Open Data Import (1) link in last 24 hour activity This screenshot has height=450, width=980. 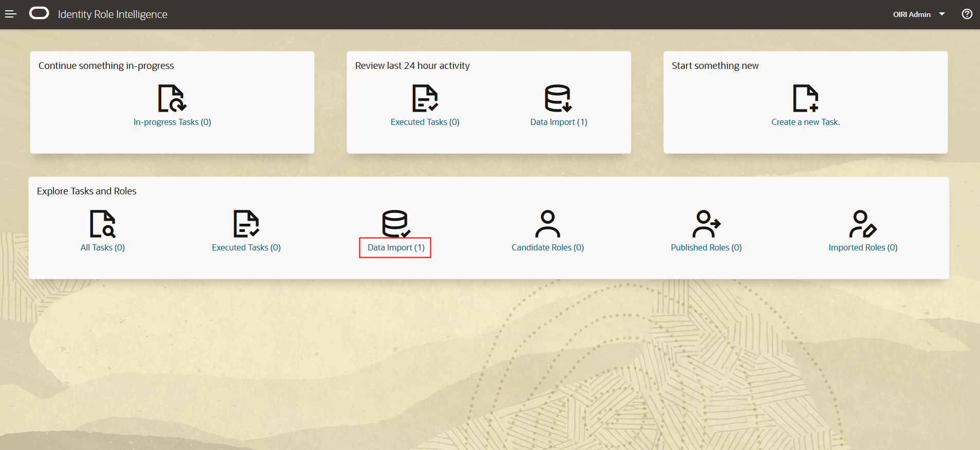559,122
